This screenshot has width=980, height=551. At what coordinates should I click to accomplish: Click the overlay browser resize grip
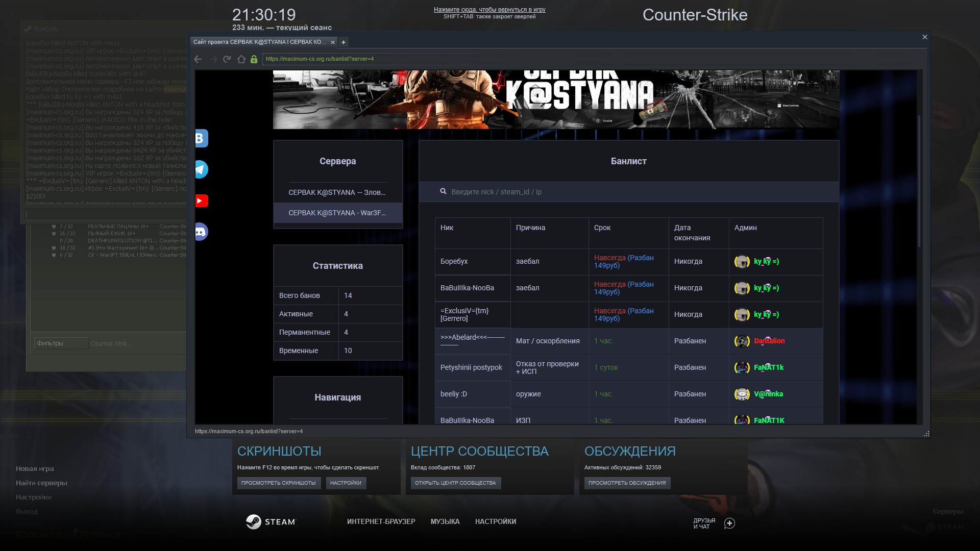[x=926, y=434]
